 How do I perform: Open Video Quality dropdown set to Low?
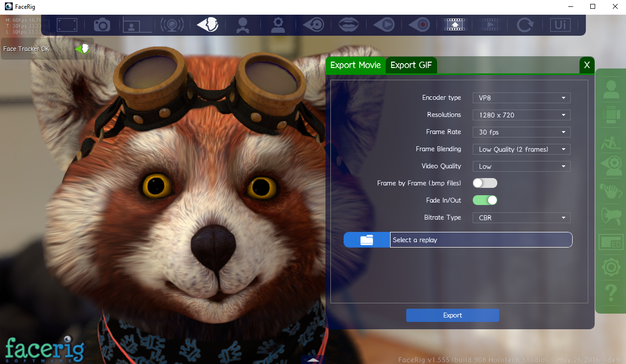pos(521,166)
